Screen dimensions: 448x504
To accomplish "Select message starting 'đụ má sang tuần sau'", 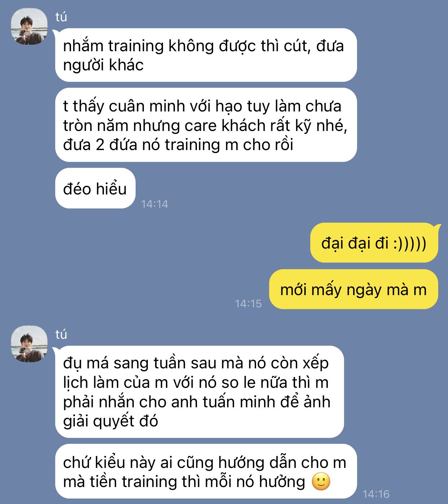I will pyautogui.click(x=199, y=392).
